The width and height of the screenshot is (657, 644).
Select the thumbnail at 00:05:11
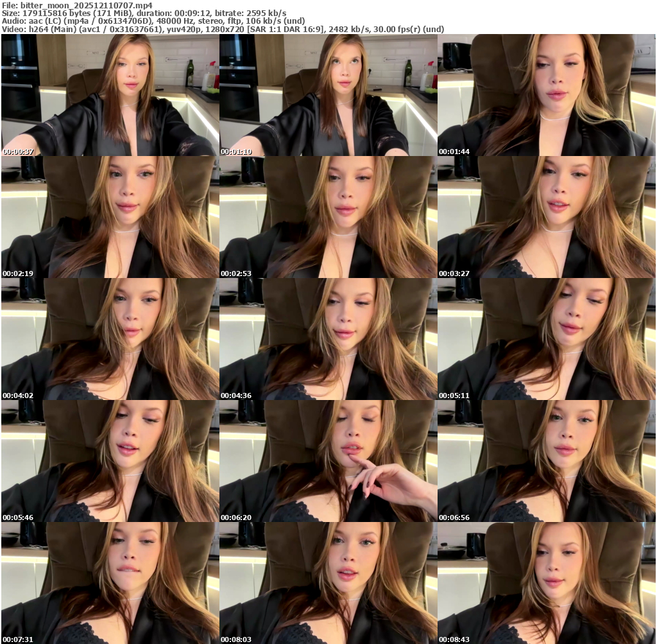[x=547, y=339]
